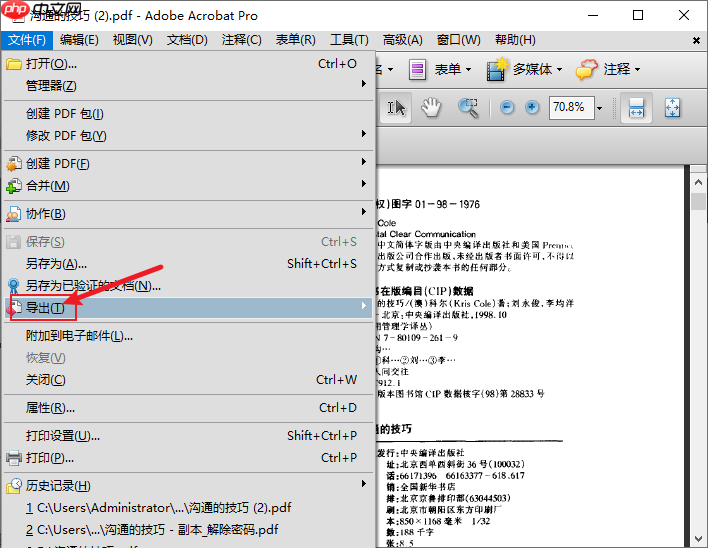The image size is (708, 548).
Task: Expand the 协作(B) submenu
Action: coord(188,214)
